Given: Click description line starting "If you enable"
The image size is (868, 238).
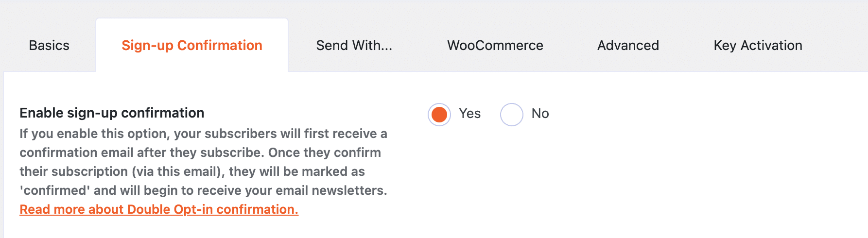Looking at the screenshot, I should click(x=203, y=134).
